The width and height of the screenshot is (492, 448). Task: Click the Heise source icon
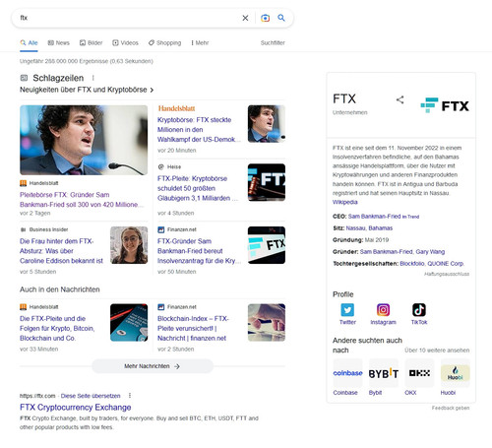point(160,166)
